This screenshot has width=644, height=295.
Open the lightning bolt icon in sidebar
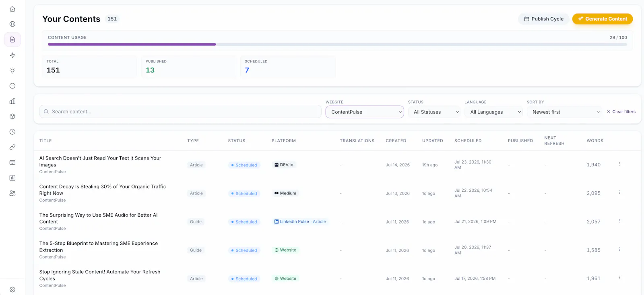[12, 55]
